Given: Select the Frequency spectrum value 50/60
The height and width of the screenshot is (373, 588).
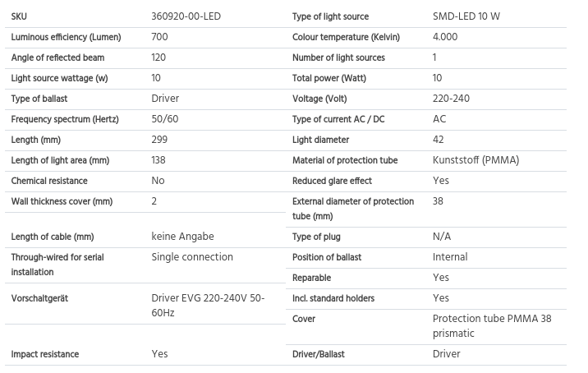Looking at the screenshot, I should [x=165, y=119].
